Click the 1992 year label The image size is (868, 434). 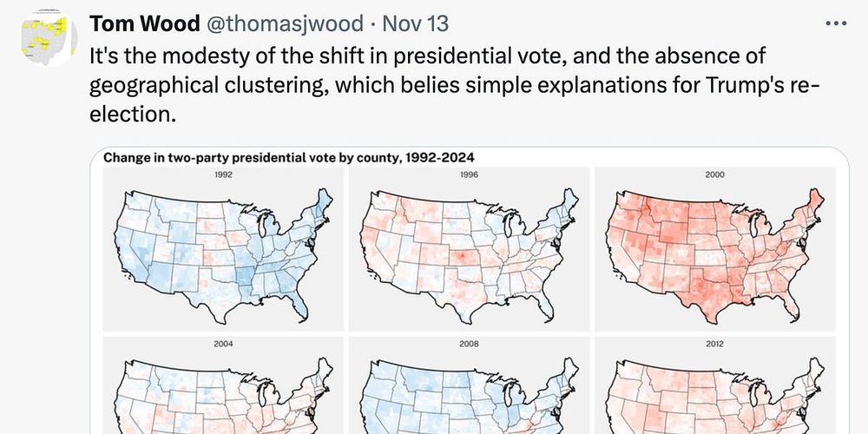(223, 174)
